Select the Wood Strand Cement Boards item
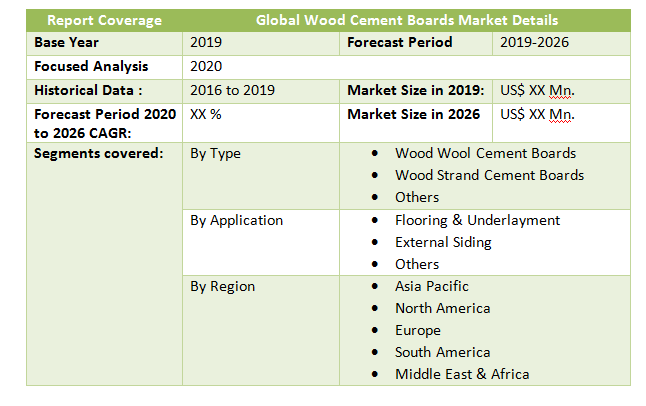 pos(489,175)
